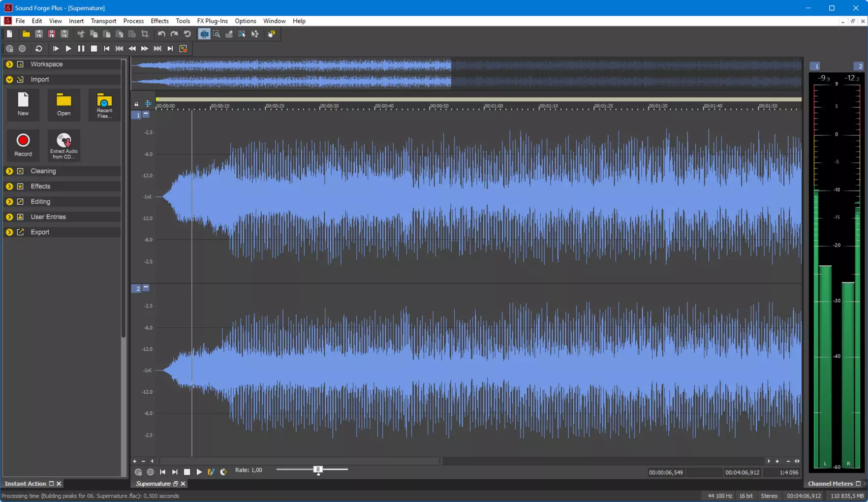
Task: Click Play in the data window playbar
Action: click(199, 472)
